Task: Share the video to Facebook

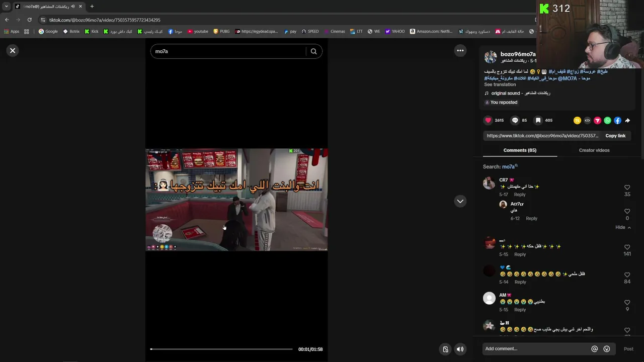Action: [617, 121]
